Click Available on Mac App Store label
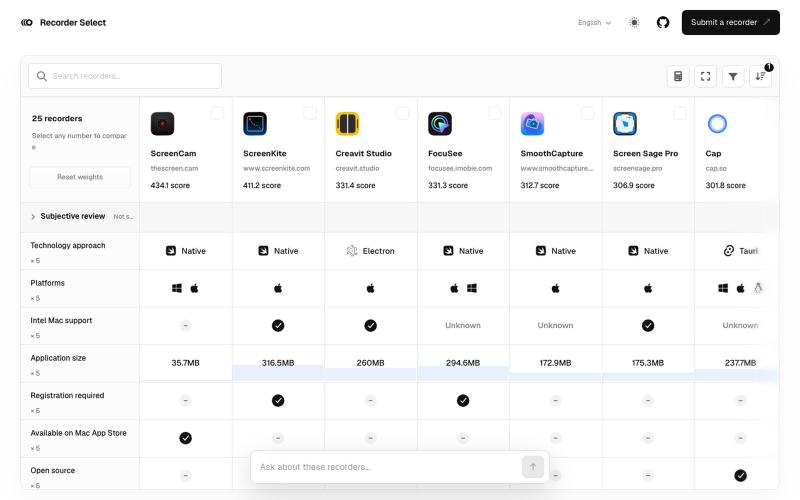Image resolution: width=800 pixels, height=500 pixels. pos(79,433)
